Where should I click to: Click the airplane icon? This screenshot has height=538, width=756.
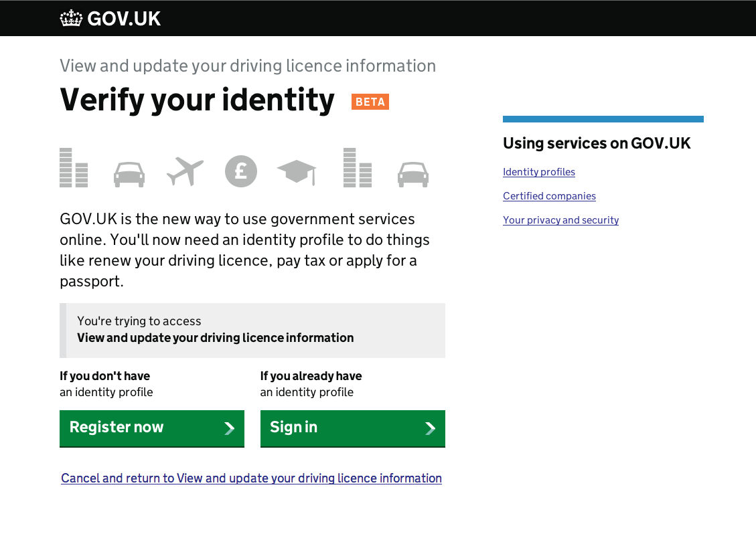pos(185,171)
